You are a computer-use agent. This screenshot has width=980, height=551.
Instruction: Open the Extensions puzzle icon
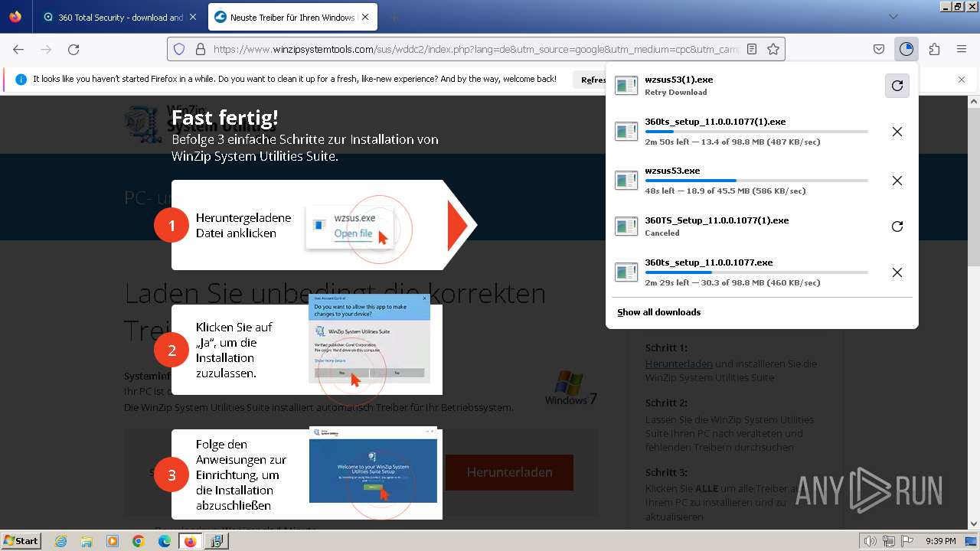click(934, 49)
